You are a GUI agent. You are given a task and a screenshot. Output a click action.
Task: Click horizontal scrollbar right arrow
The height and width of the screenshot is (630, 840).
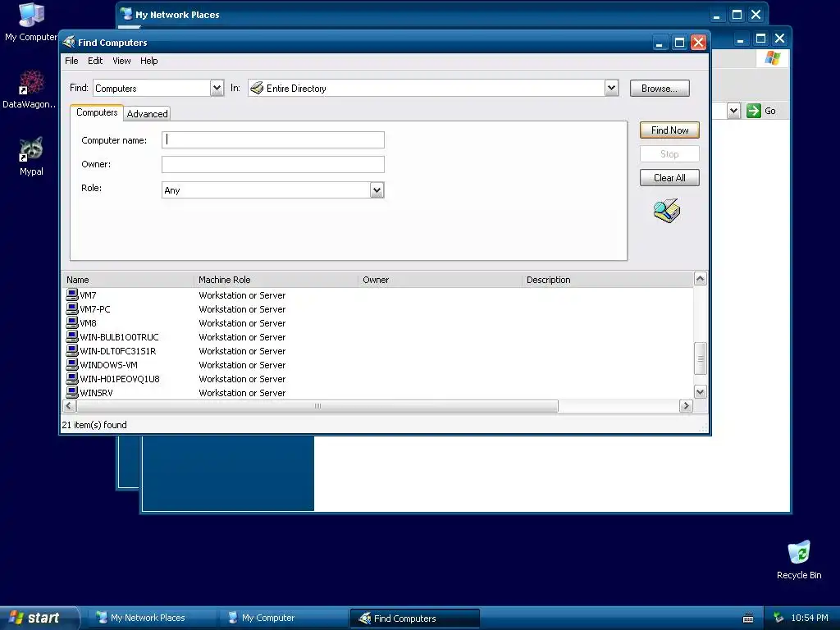pos(686,406)
